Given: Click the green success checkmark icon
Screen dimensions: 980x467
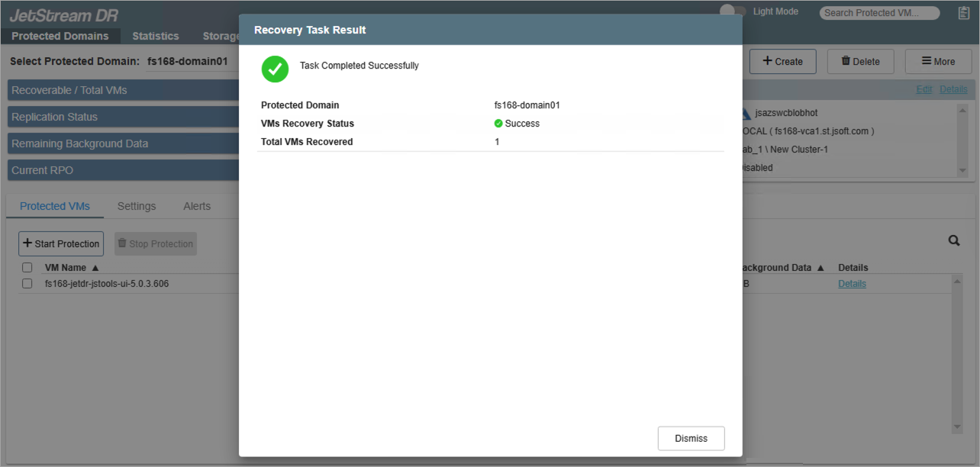Looking at the screenshot, I should coord(275,69).
